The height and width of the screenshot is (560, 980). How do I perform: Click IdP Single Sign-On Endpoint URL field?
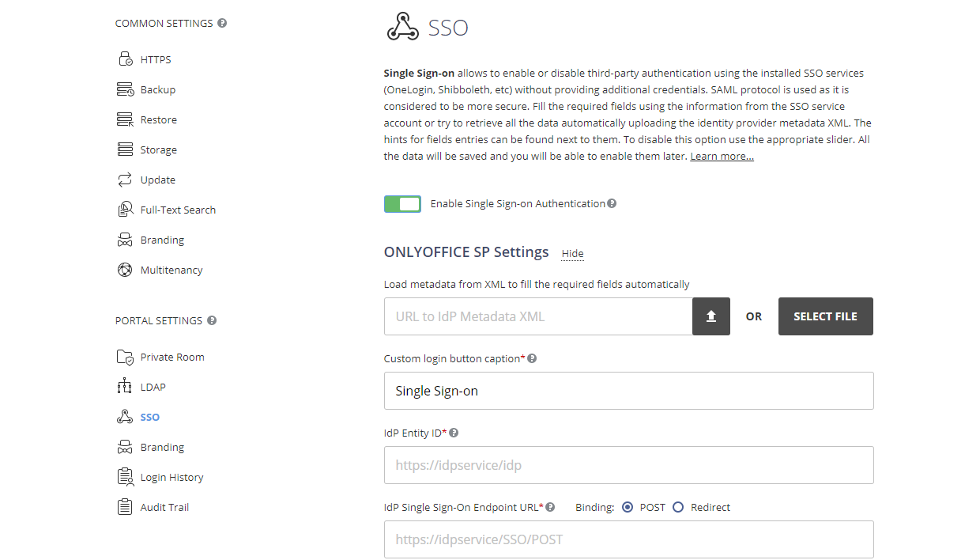coord(629,539)
